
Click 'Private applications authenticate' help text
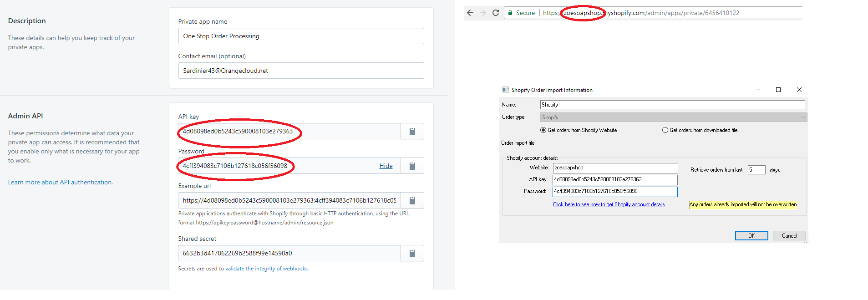(x=294, y=218)
